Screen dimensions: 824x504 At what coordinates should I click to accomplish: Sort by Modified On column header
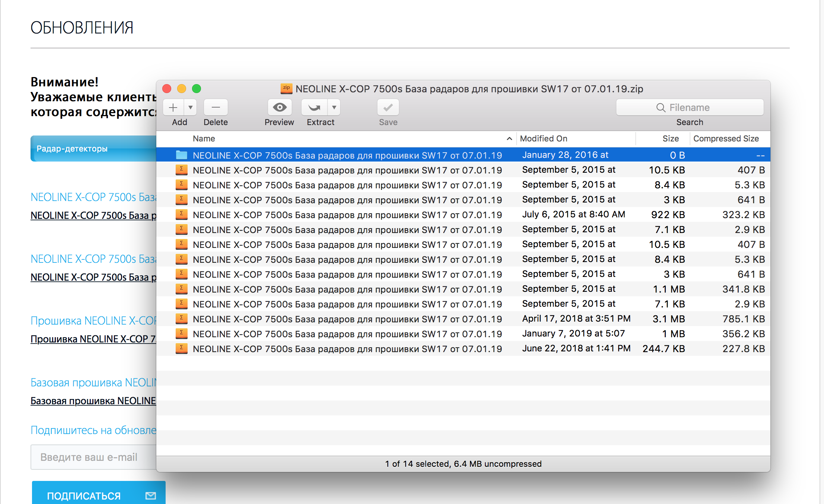point(543,139)
